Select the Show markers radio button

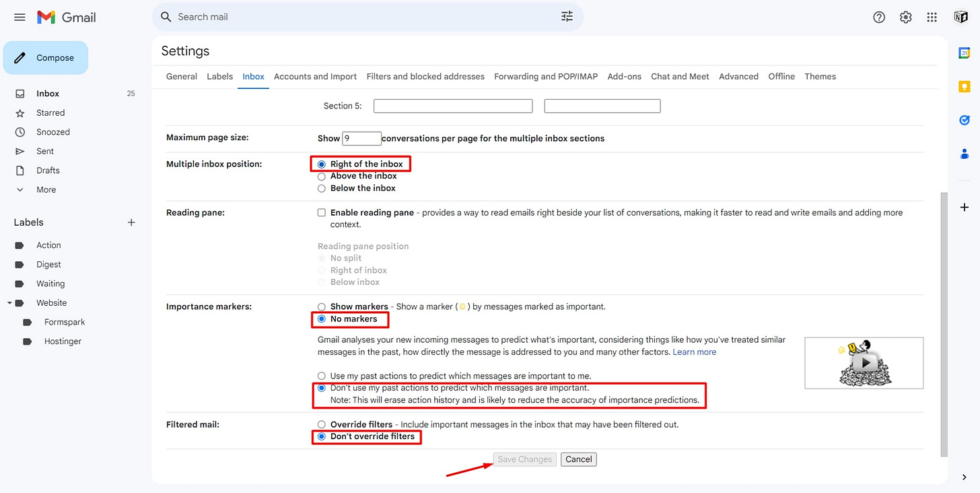point(322,306)
